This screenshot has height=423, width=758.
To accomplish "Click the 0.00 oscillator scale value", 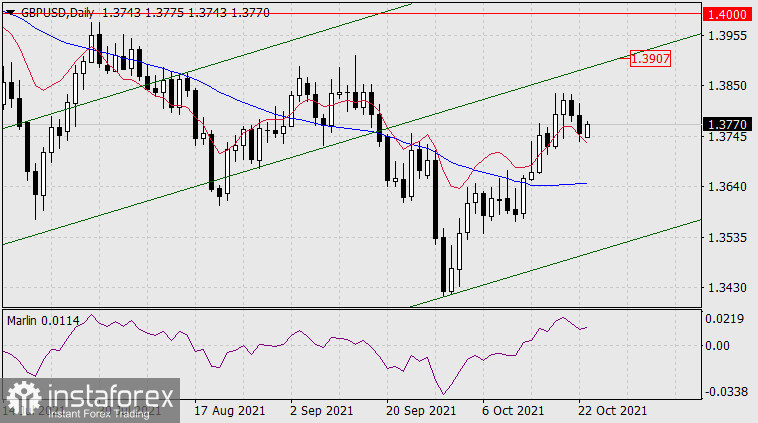I will pyautogui.click(x=717, y=346).
